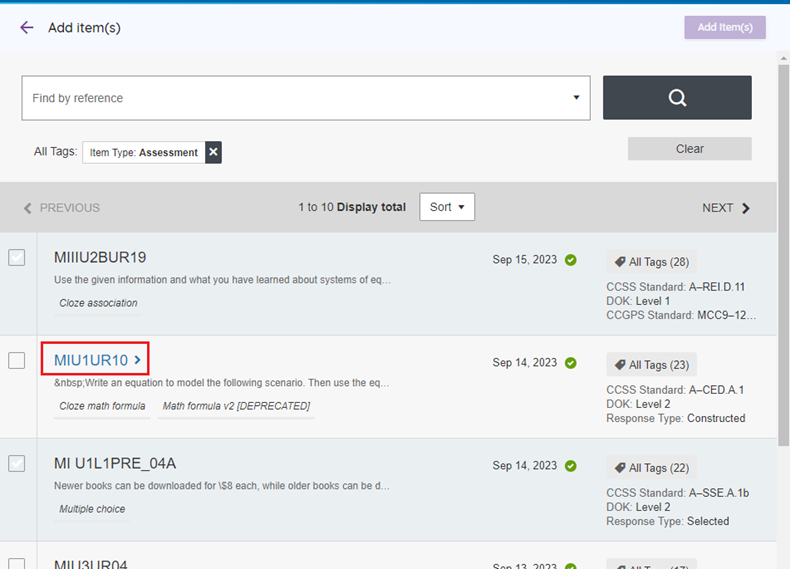Click the 1 to 10 Display total text
The width and height of the screenshot is (790, 569).
[352, 207]
